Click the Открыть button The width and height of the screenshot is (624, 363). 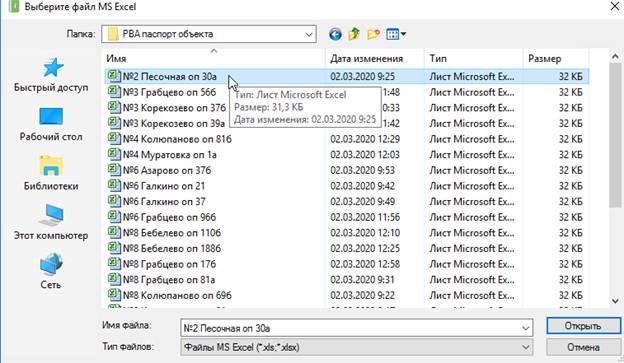(583, 326)
